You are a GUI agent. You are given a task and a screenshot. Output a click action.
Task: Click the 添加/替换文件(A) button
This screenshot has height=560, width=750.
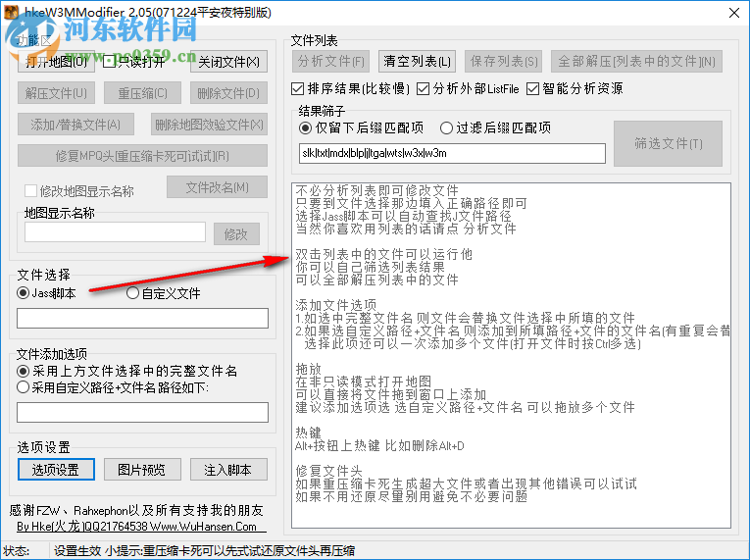(x=75, y=125)
